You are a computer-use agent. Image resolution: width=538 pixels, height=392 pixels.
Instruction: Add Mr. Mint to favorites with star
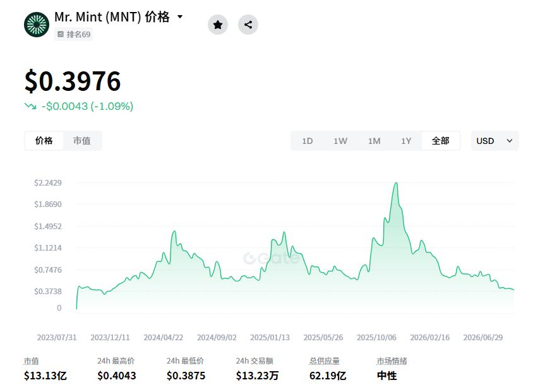click(x=217, y=25)
